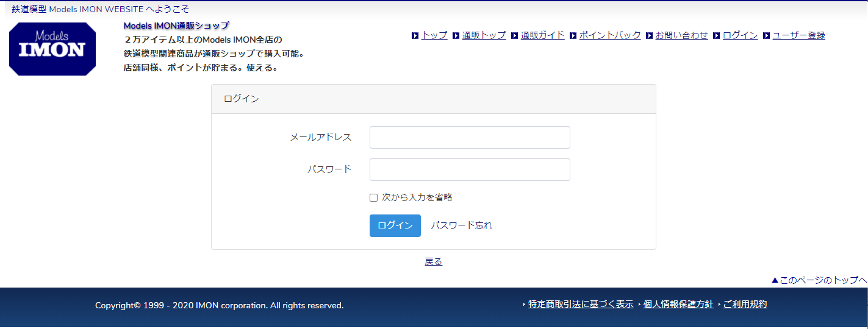
Task: Focus the パスワード input field
Action: [470, 169]
